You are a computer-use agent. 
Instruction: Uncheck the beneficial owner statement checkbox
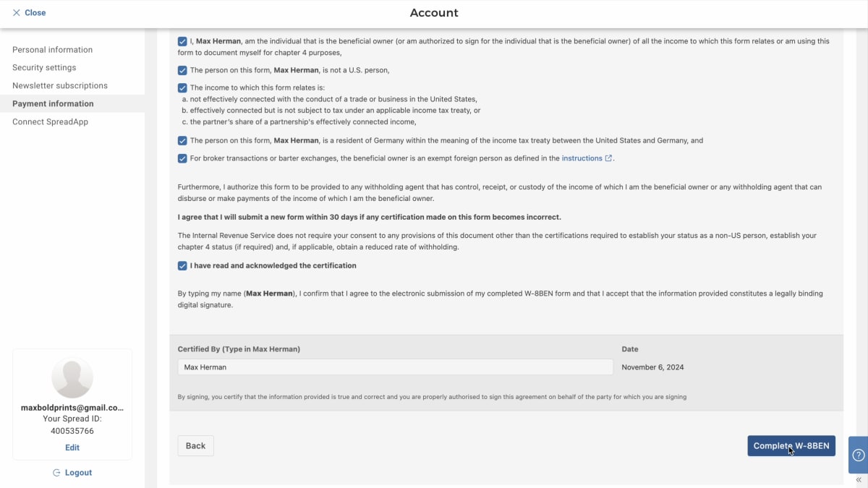pos(182,41)
